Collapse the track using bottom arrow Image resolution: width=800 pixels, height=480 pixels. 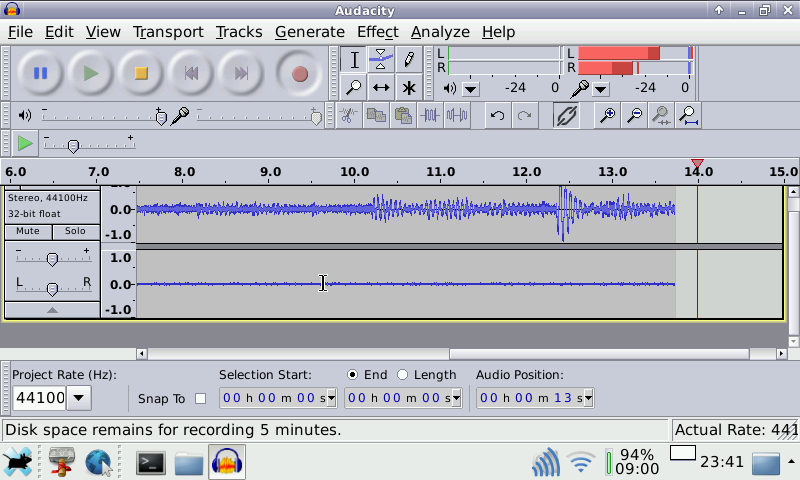[52, 310]
